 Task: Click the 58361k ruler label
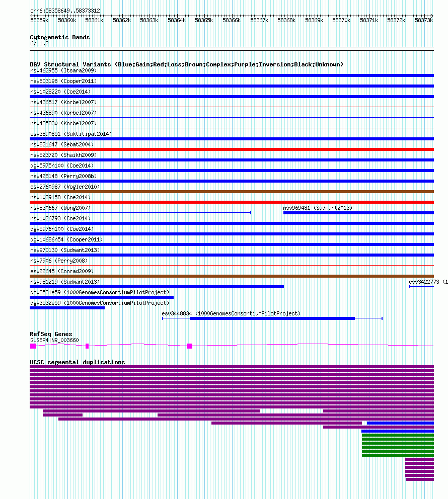(94, 20)
